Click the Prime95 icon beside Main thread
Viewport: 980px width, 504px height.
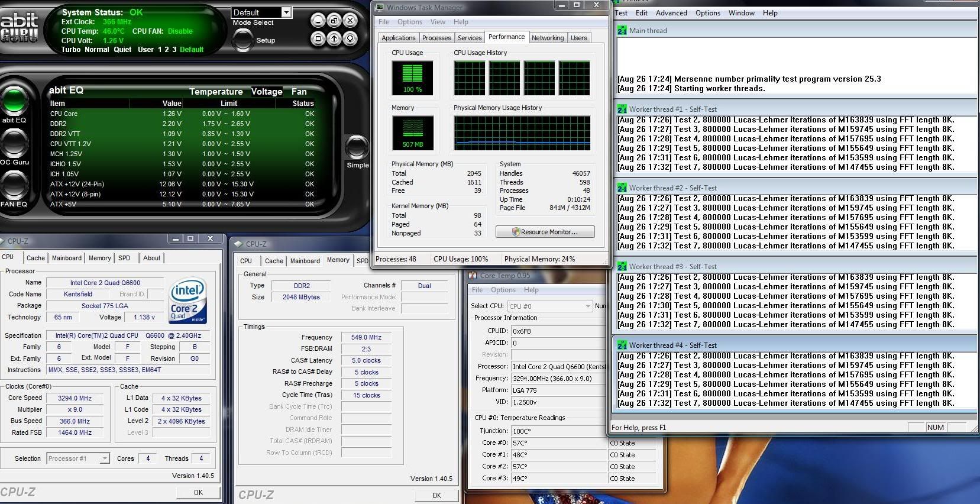(622, 30)
